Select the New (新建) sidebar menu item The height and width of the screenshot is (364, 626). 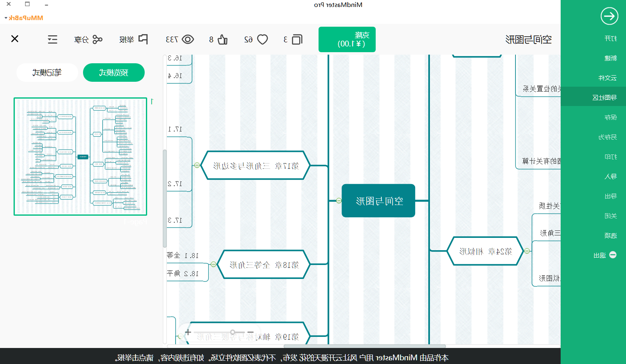tap(611, 58)
